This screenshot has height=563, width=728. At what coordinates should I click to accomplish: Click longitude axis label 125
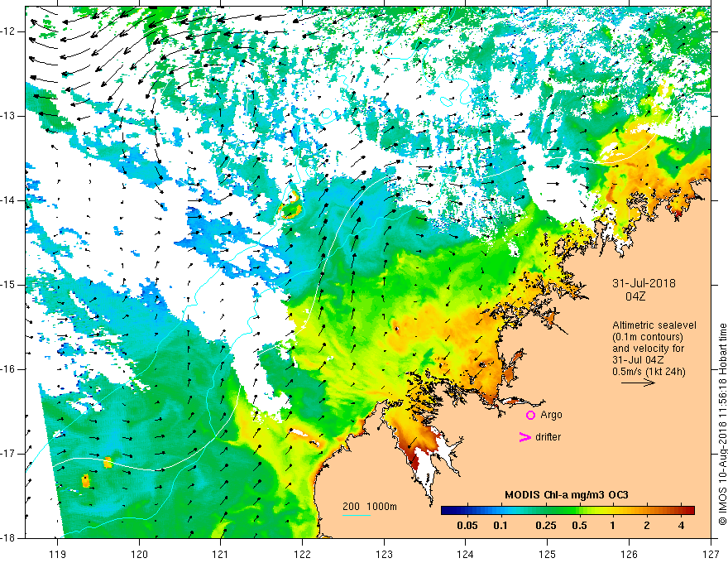(x=548, y=554)
